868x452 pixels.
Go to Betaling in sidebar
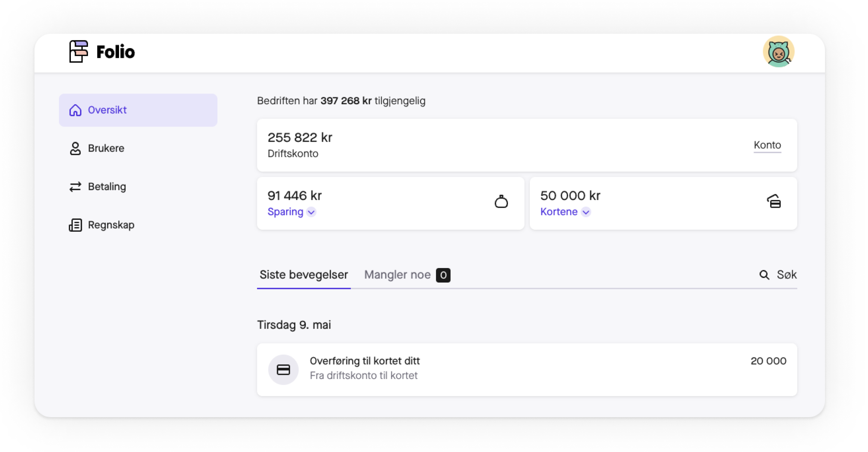click(107, 187)
